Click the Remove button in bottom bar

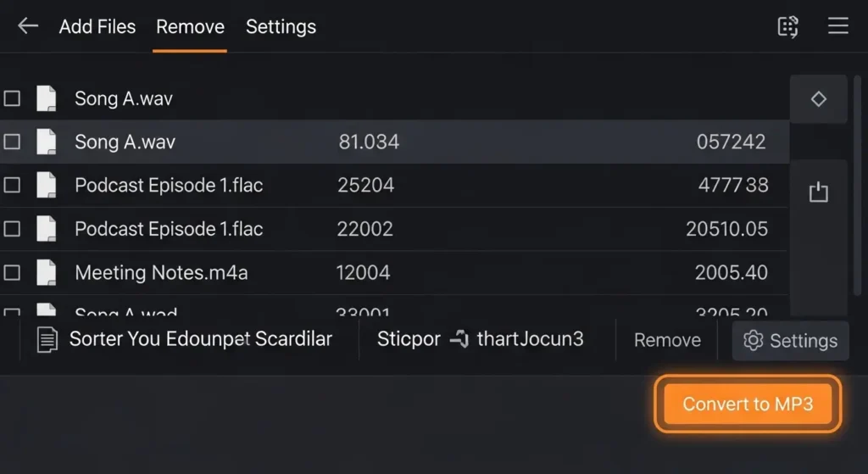(667, 341)
